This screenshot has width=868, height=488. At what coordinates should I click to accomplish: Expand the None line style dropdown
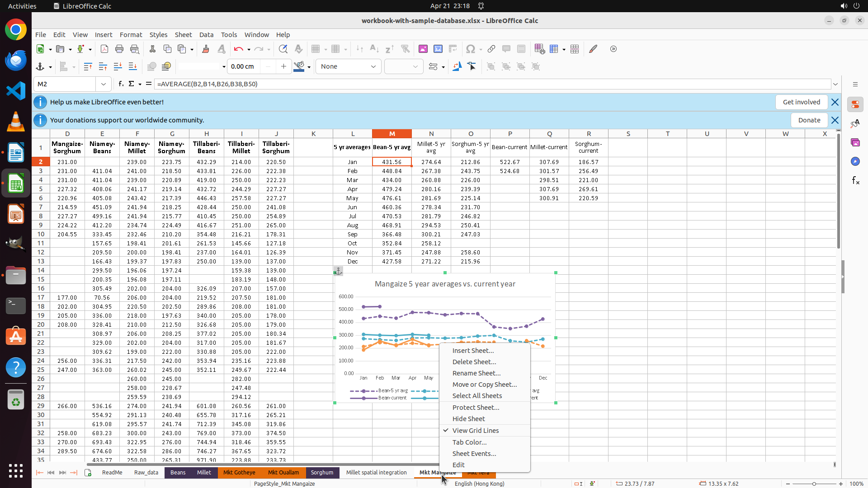[x=373, y=67]
